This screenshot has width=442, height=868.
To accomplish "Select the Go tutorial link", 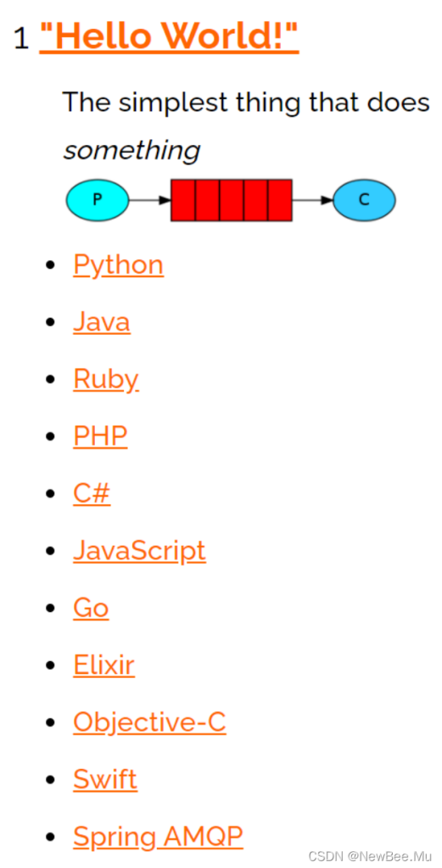I will [91, 608].
